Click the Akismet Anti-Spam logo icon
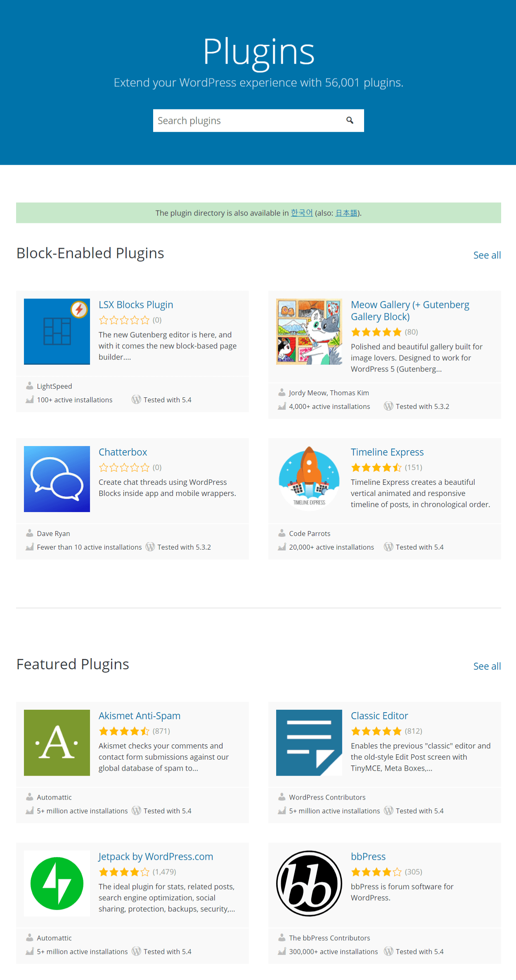The height and width of the screenshot is (980, 516). 57,743
